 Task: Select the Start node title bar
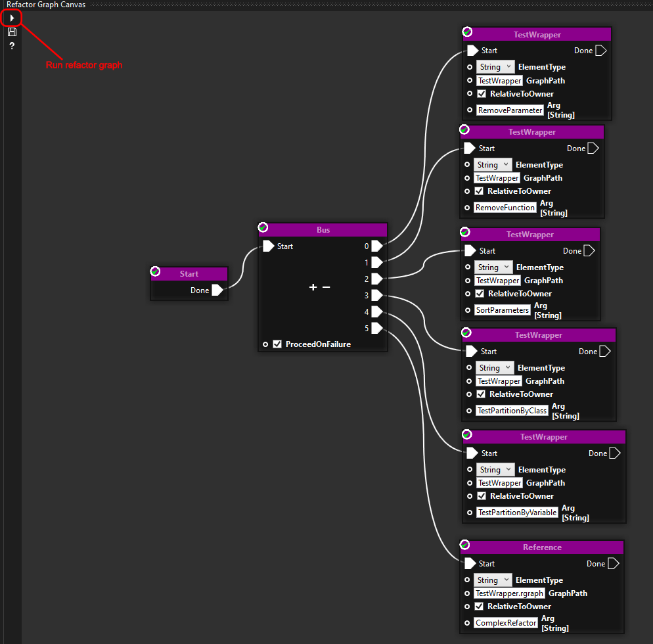[x=189, y=273]
